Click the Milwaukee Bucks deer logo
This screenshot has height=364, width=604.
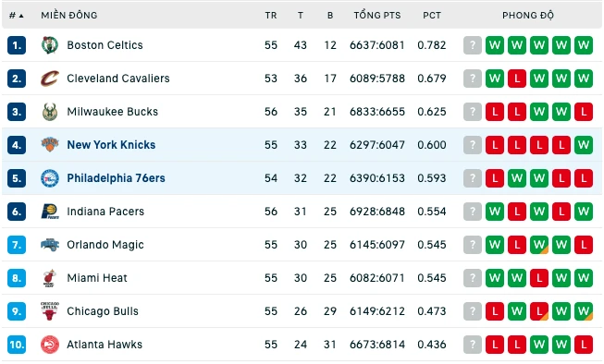coord(50,112)
